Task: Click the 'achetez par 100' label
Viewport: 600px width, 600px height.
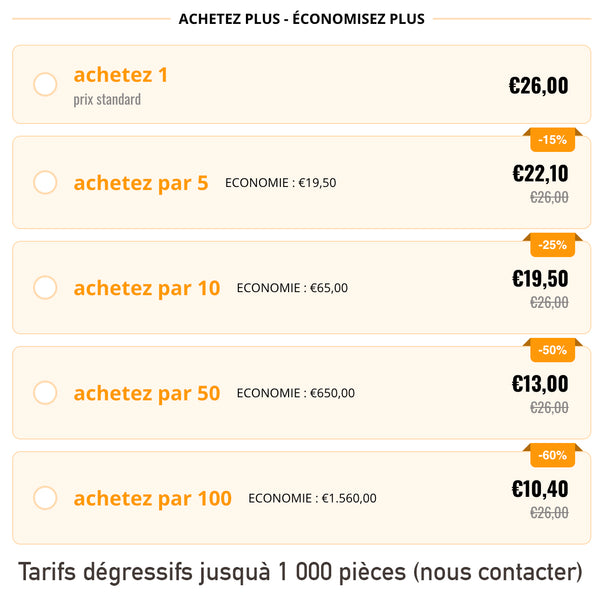Action: tap(152, 498)
